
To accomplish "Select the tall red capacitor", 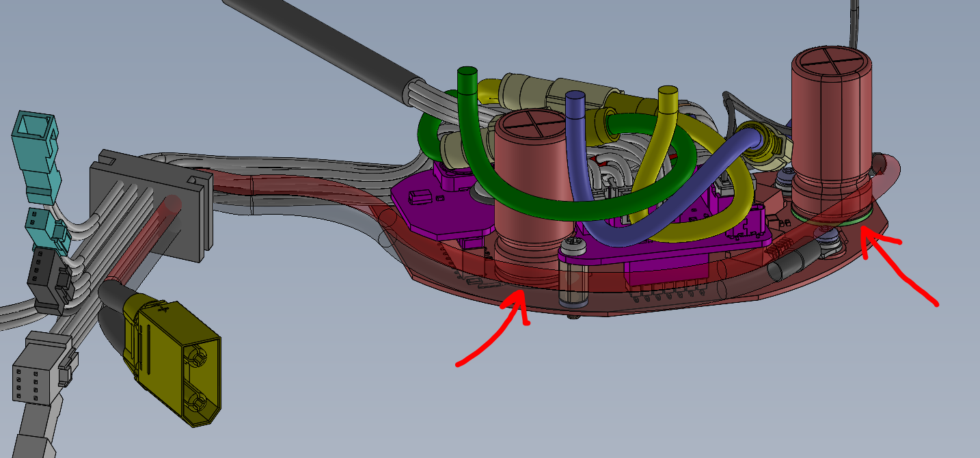I will 832,135.
